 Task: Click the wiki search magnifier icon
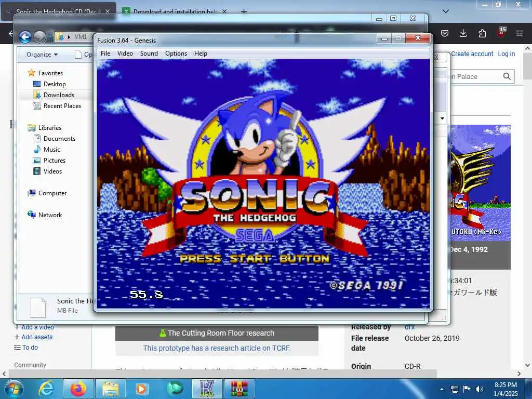pos(507,76)
